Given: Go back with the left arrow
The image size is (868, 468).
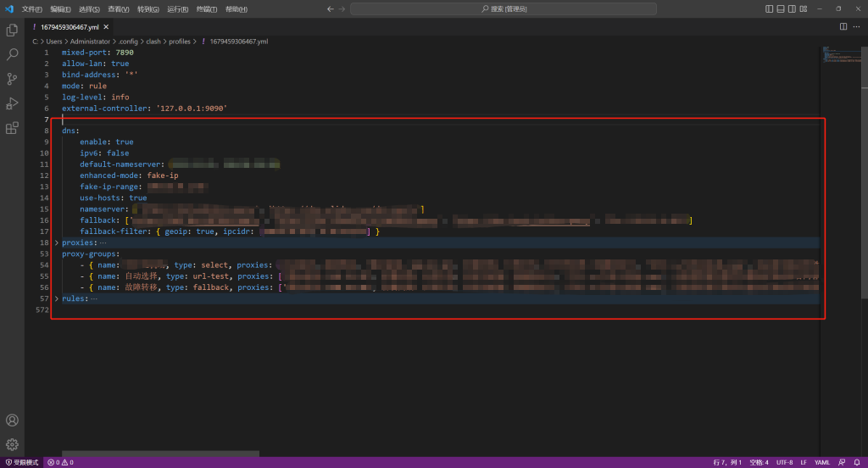Looking at the screenshot, I should [x=331, y=8].
